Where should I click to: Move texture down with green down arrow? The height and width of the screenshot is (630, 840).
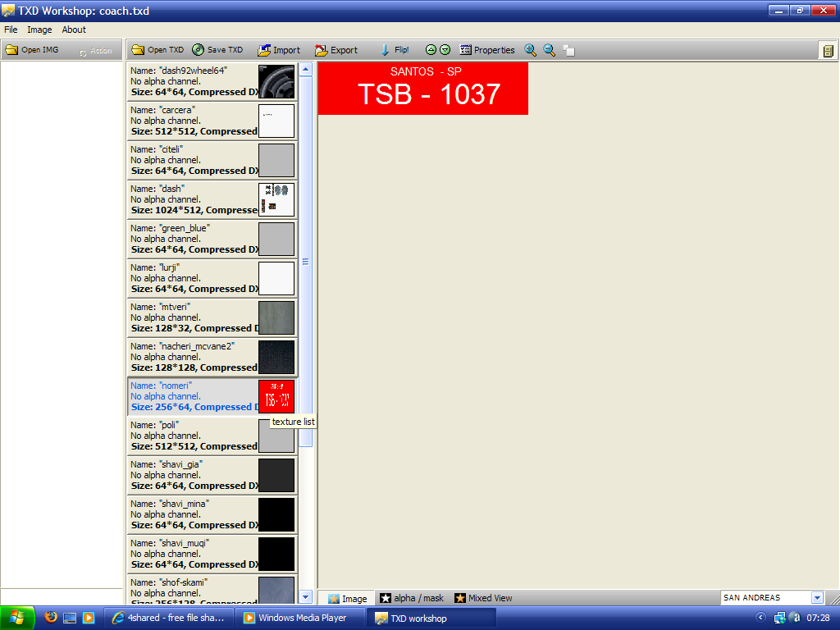pos(445,50)
